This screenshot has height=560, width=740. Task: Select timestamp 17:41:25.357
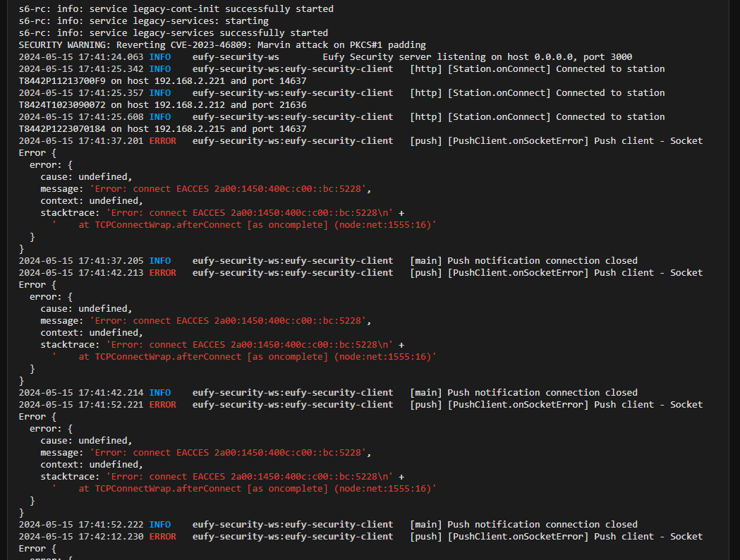point(111,93)
